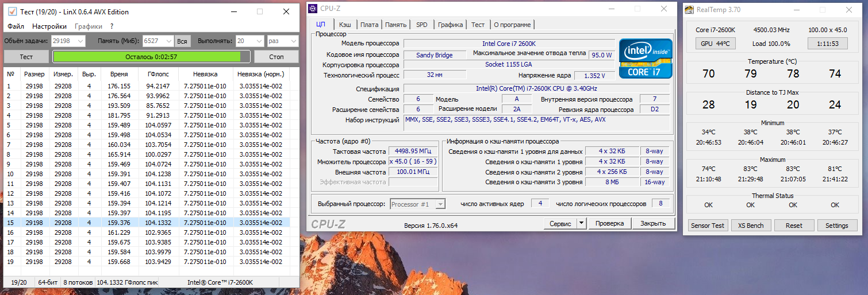The image size is (868, 295).
Task: Click the CPU-Z app icon in title bar
Action: point(313,9)
